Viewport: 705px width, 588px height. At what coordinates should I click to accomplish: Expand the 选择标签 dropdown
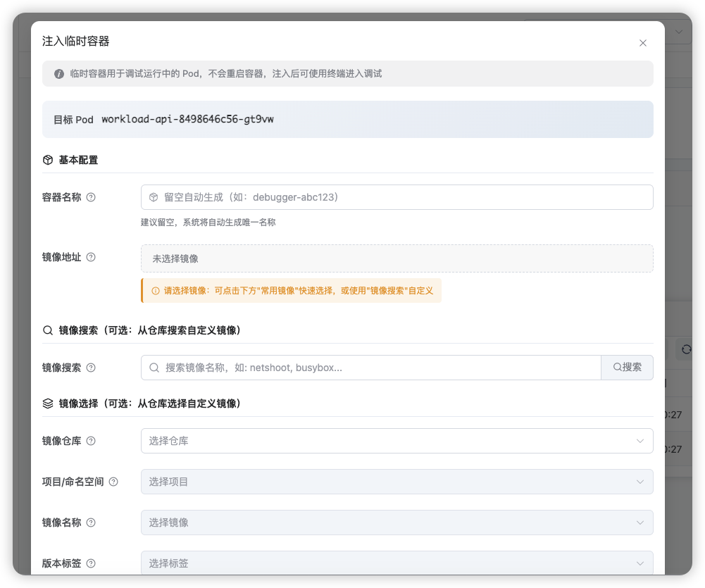point(397,563)
